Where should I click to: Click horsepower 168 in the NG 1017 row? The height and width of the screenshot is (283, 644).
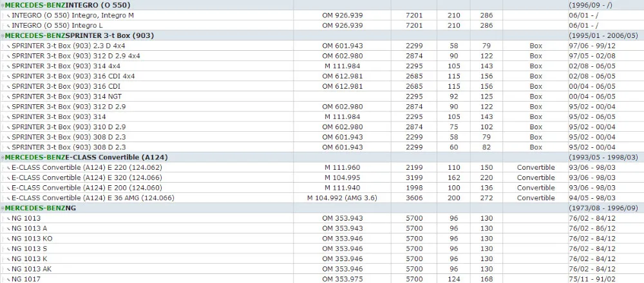[x=487, y=279]
